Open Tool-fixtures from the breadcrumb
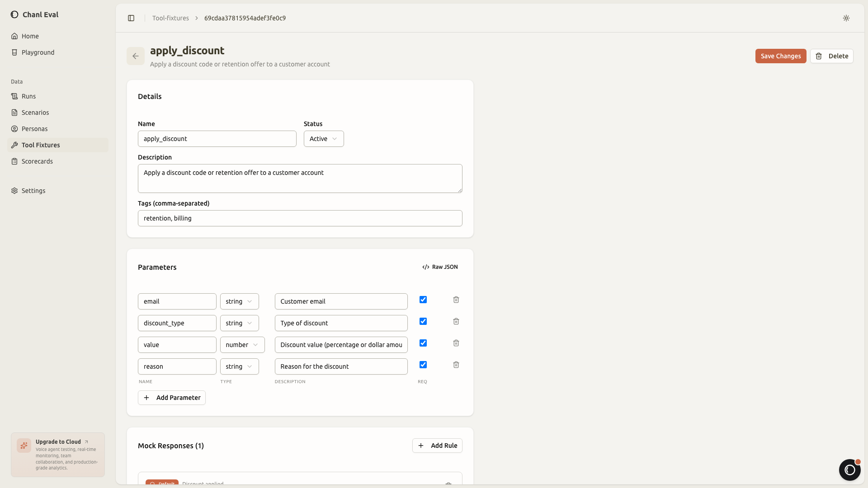The image size is (868, 488). click(170, 18)
